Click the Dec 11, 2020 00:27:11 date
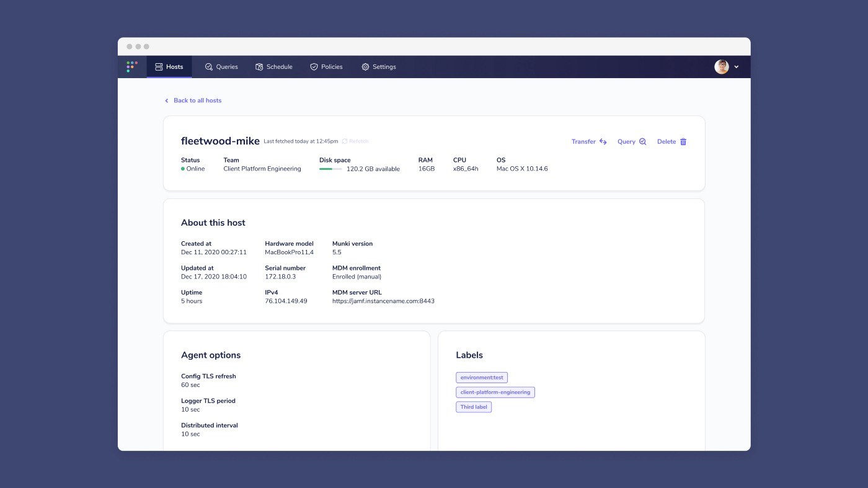The image size is (868, 488). 214,252
